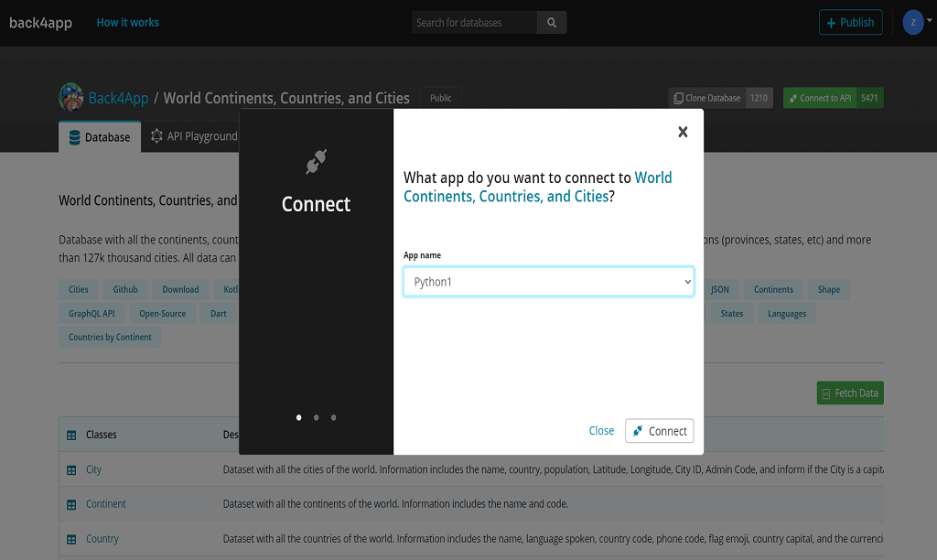Click the Connect to API count 5471
This screenshot has width=937, height=560.
pyautogui.click(x=869, y=98)
